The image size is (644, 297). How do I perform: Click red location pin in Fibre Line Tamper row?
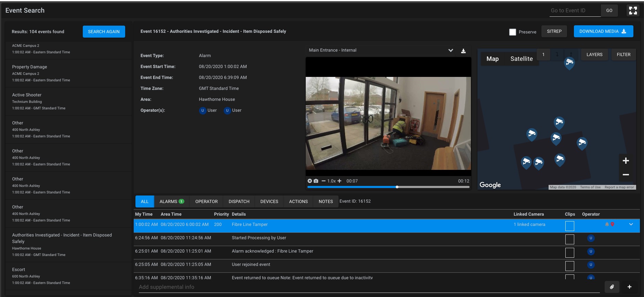pyautogui.click(x=613, y=224)
